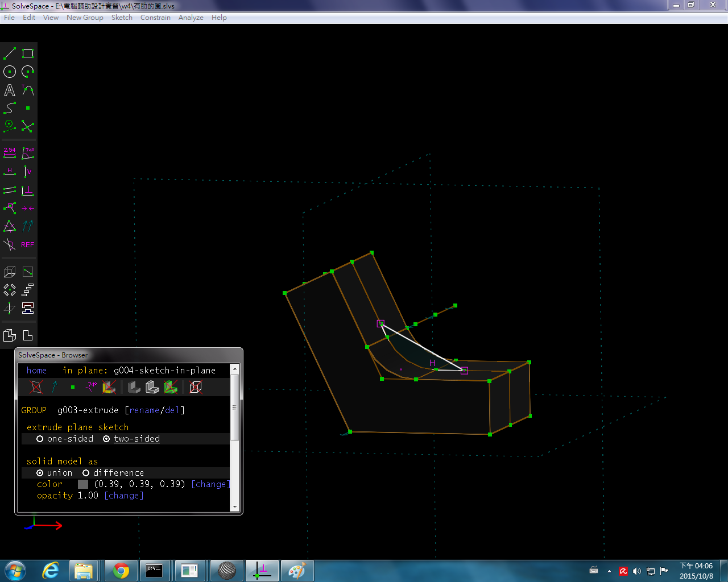Open the Edit menu

coord(29,18)
